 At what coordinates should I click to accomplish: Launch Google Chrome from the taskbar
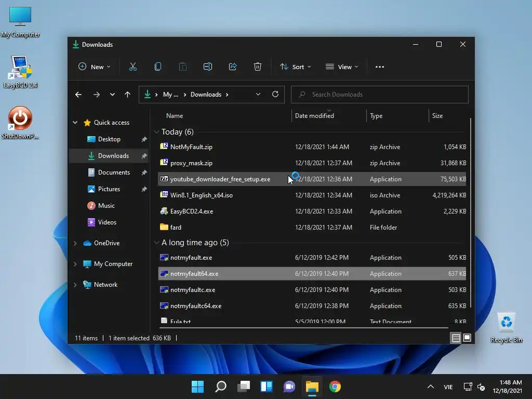pyautogui.click(x=335, y=387)
